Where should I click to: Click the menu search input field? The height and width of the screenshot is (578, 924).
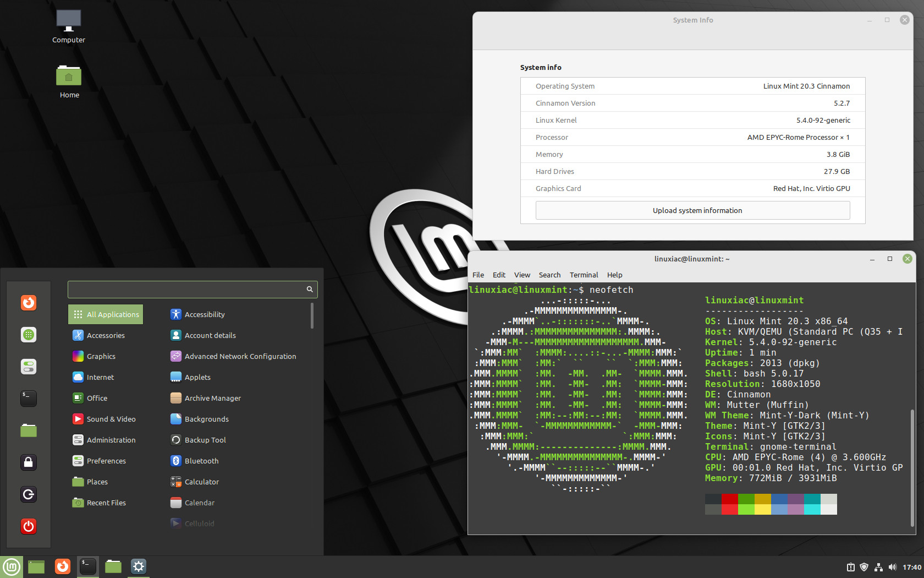point(193,289)
